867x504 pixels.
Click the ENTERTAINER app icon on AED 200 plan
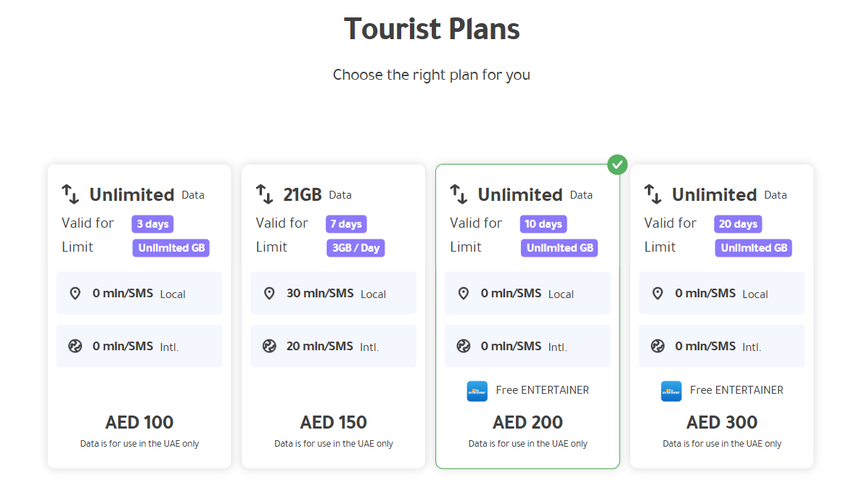pos(477,390)
